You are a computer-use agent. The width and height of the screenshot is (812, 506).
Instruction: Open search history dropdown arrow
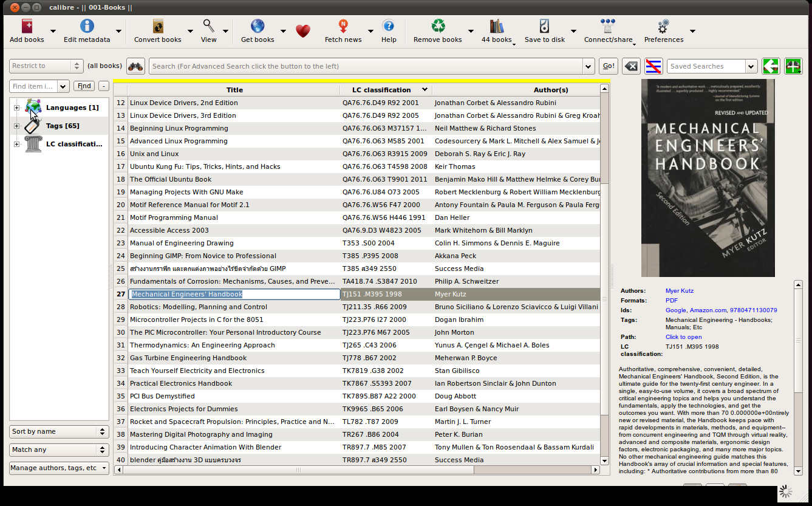[x=588, y=66]
